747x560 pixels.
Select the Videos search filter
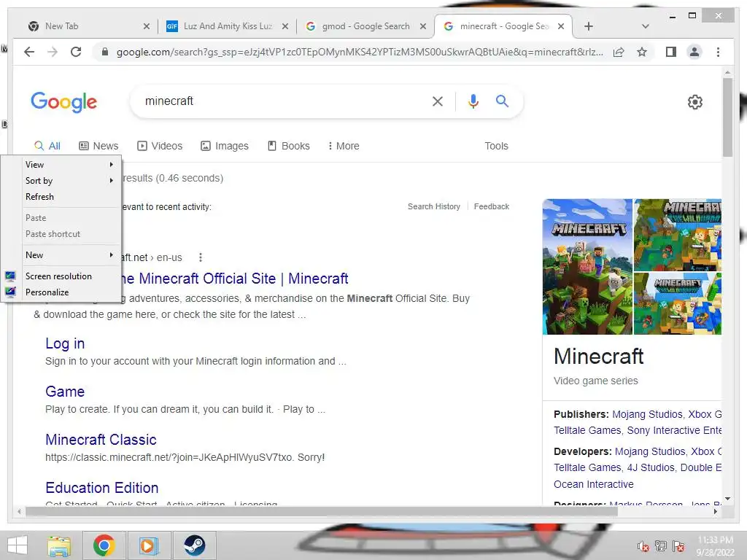[160, 146]
